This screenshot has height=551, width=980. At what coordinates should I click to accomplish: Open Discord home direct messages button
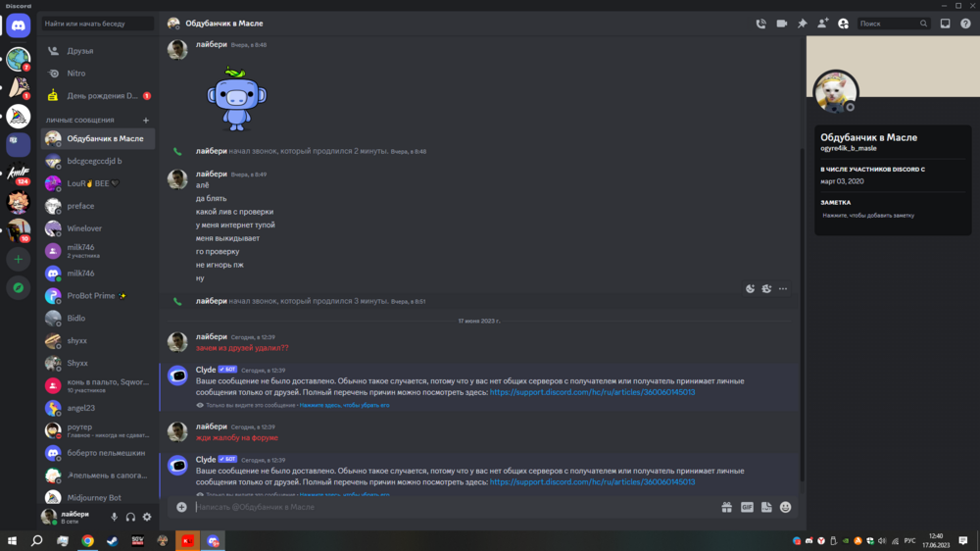click(x=18, y=25)
